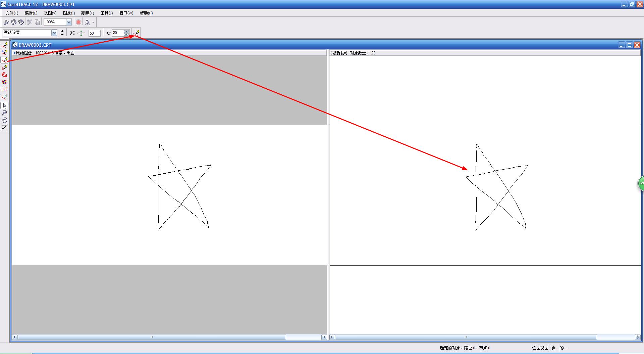Open the 跟踪(T) menu
The width and height of the screenshot is (644, 354).
tap(88, 13)
